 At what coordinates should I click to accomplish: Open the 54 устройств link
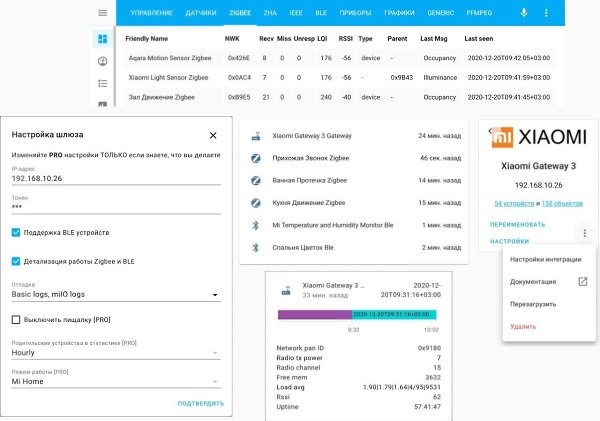pyautogui.click(x=514, y=204)
